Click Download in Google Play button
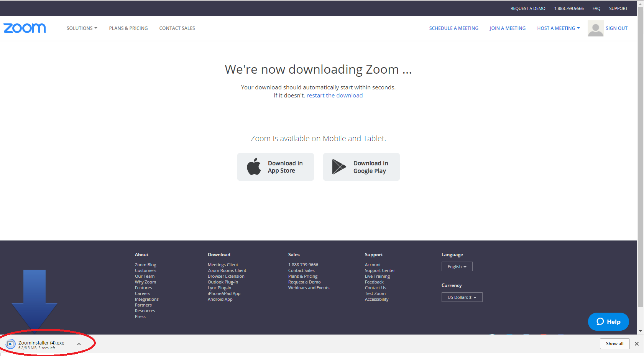 (x=361, y=167)
